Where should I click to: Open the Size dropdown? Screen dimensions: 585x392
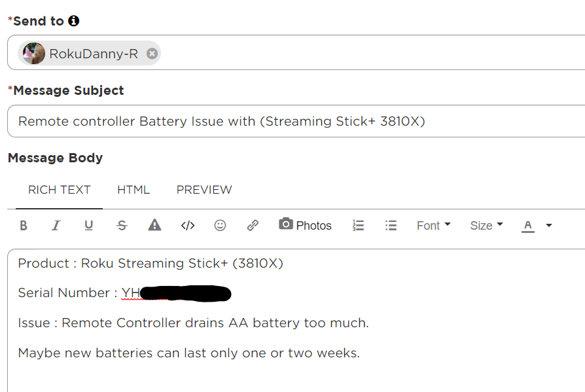pyautogui.click(x=486, y=226)
